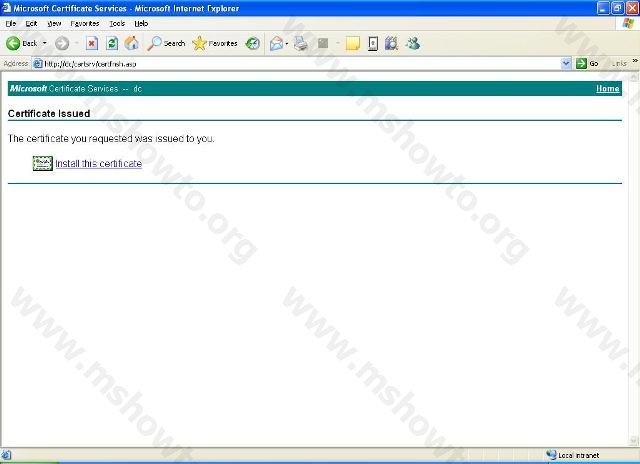This screenshot has height=464, width=640.
Task: Open the Favorites menu
Action: click(85, 24)
